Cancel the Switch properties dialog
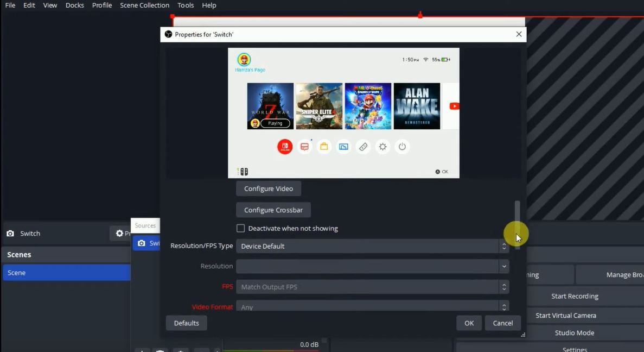This screenshot has width=644, height=352. coord(503,323)
